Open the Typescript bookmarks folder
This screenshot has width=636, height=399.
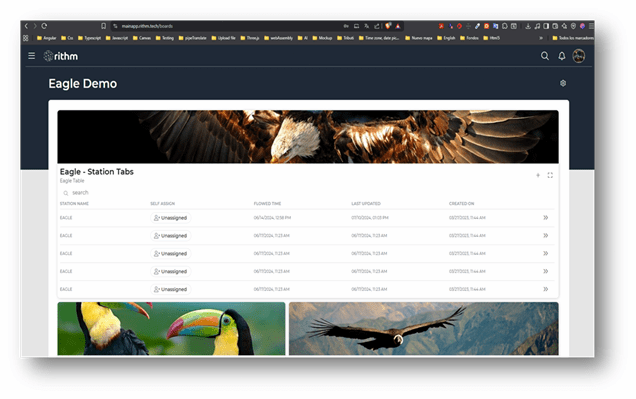89,38
